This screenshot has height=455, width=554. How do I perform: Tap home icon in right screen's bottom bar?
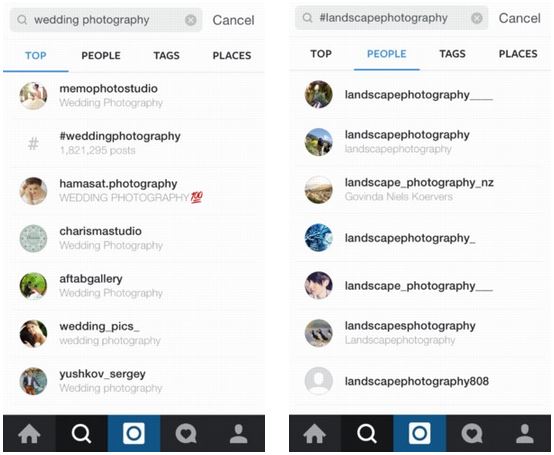click(315, 433)
